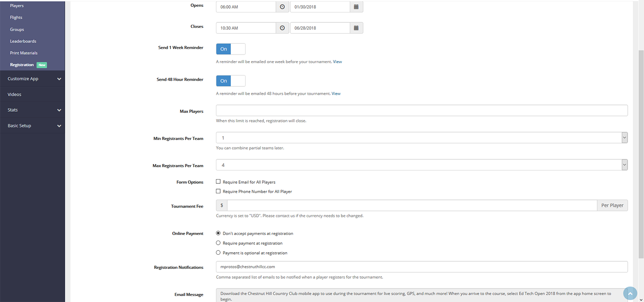Check Require Phone Number for All Player
Viewport: 644px width, 302px height.
(x=218, y=191)
